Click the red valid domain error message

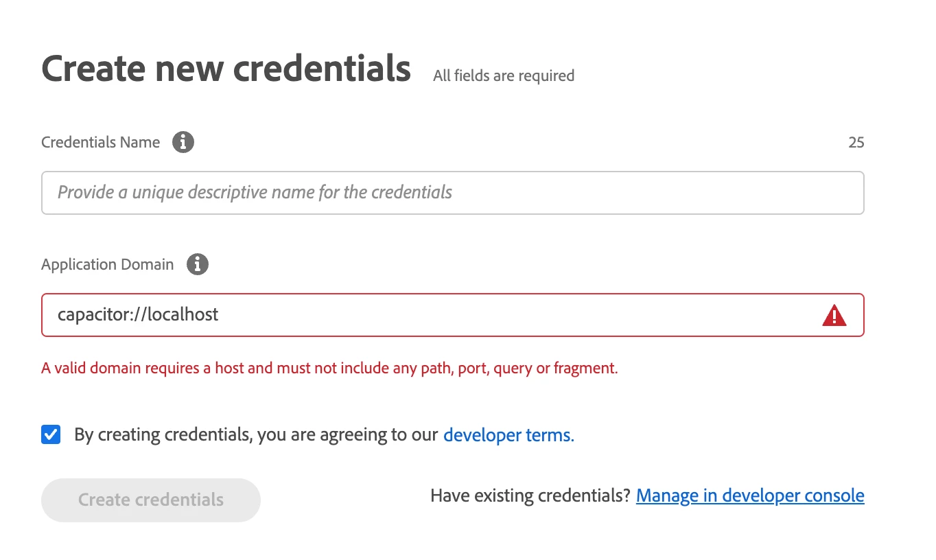[329, 369]
